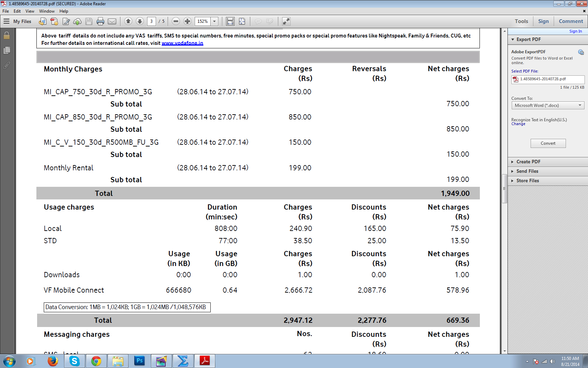Open the View menu

(x=30, y=11)
